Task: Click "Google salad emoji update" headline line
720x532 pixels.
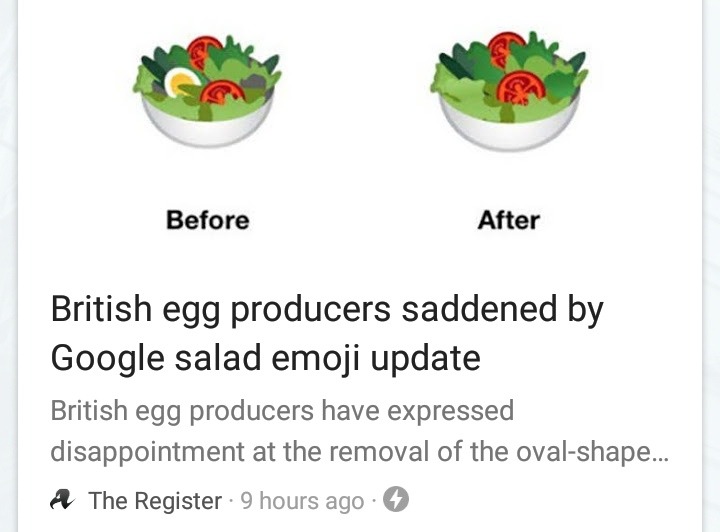Action: [265, 357]
